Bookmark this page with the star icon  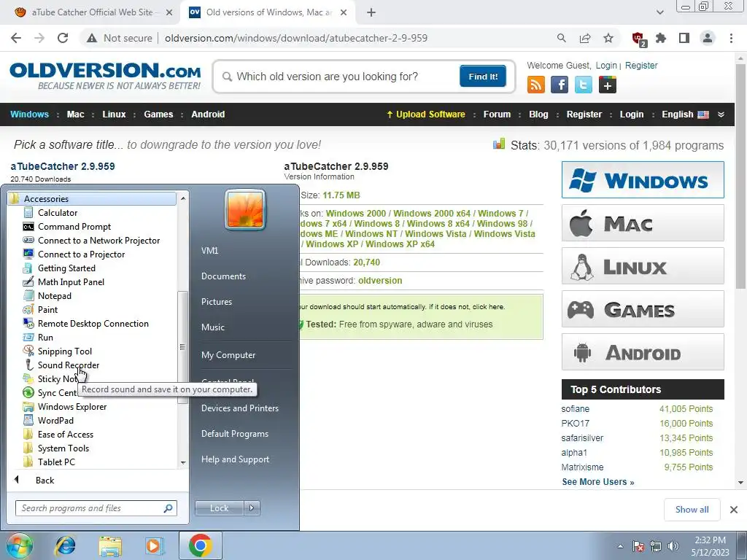pos(608,38)
